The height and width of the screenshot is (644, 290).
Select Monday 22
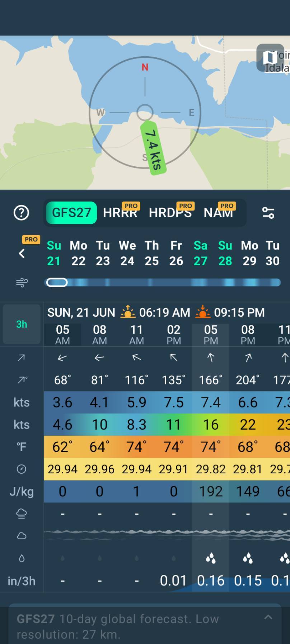(x=78, y=253)
